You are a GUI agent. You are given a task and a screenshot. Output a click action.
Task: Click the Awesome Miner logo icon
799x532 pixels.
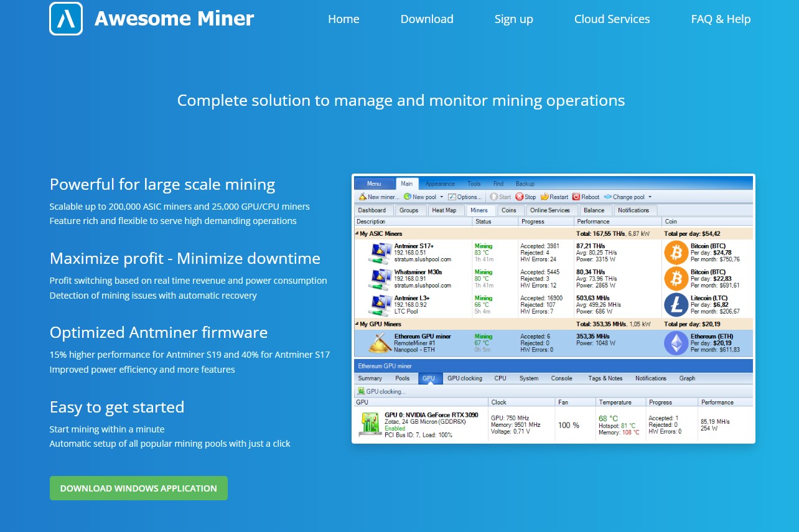pos(66,19)
